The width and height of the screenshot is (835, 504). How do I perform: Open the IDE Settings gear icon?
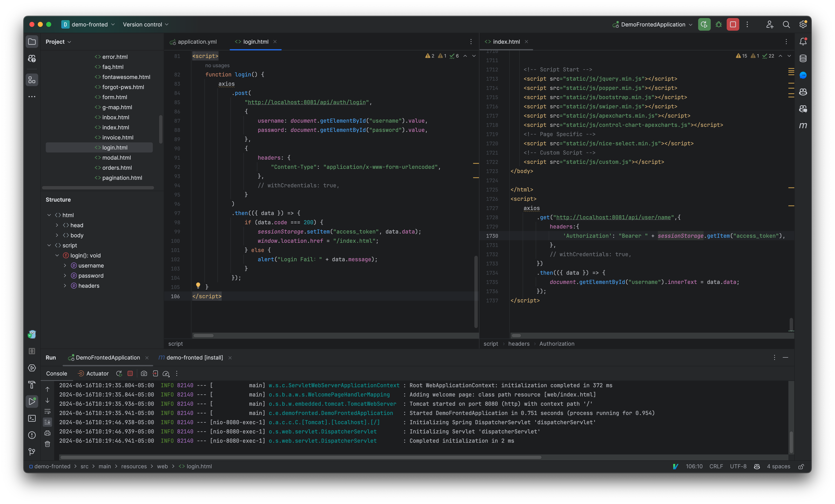coord(803,24)
